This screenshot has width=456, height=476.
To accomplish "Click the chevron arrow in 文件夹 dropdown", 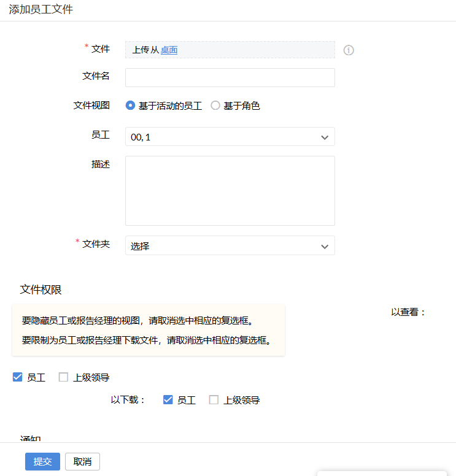I will coord(325,247).
